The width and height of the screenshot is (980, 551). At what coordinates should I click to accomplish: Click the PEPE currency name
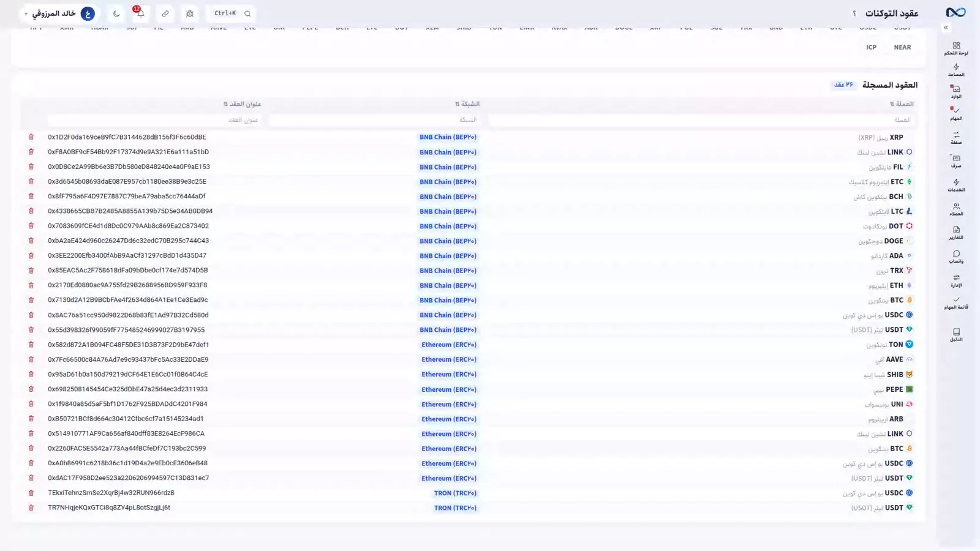894,389
